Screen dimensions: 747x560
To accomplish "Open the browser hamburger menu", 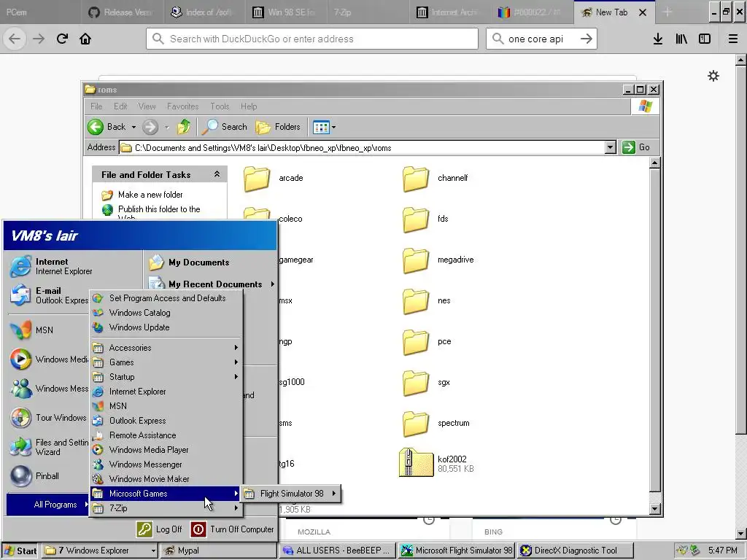I will pyautogui.click(x=733, y=39).
